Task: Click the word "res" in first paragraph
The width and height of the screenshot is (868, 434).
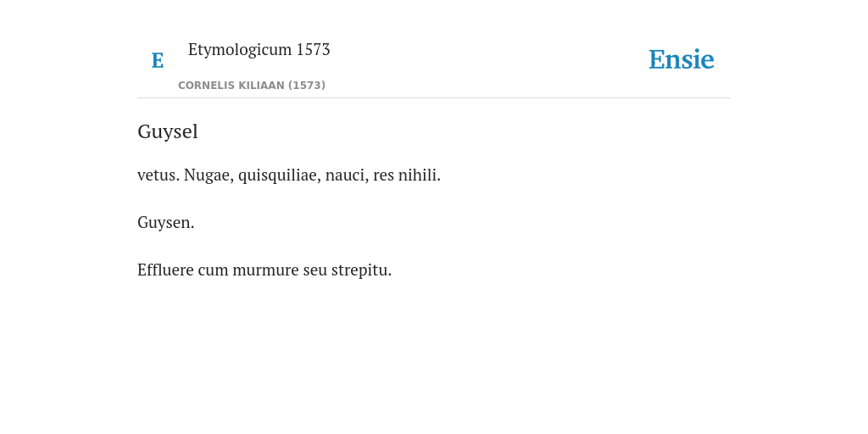Action: pos(384,175)
